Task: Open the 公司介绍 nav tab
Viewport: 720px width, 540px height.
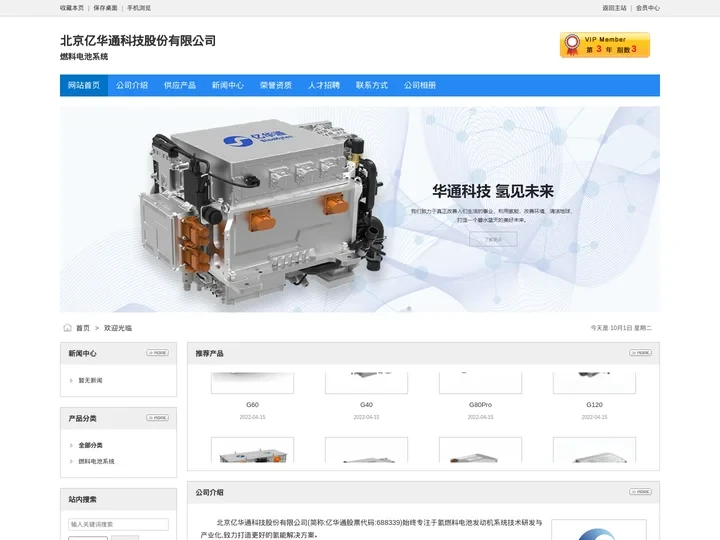Action: pyautogui.click(x=132, y=85)
